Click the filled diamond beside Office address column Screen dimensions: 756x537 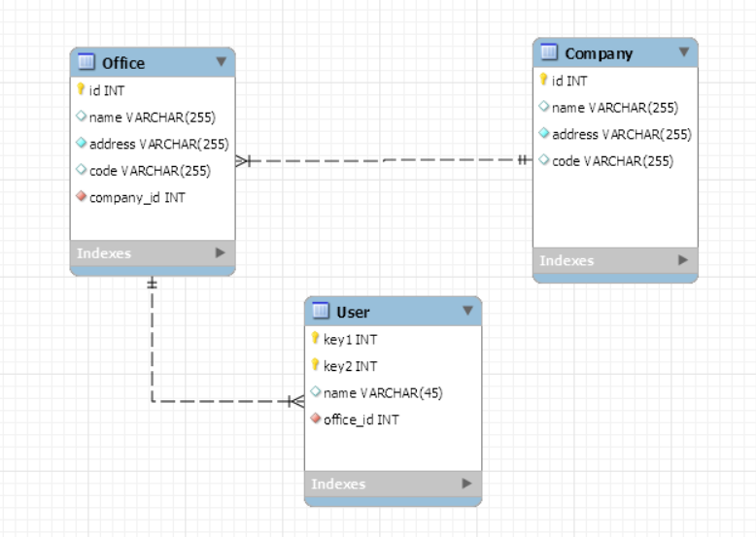click(82, 144)
